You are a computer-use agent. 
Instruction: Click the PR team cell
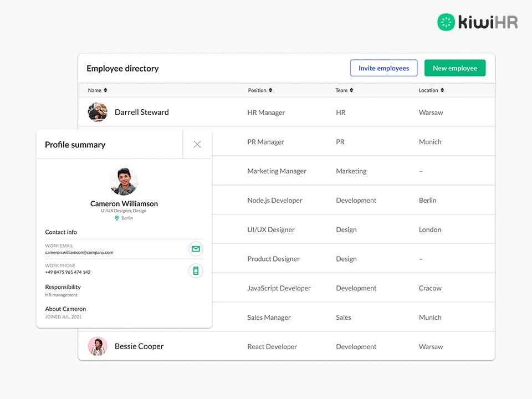point(340,142)
